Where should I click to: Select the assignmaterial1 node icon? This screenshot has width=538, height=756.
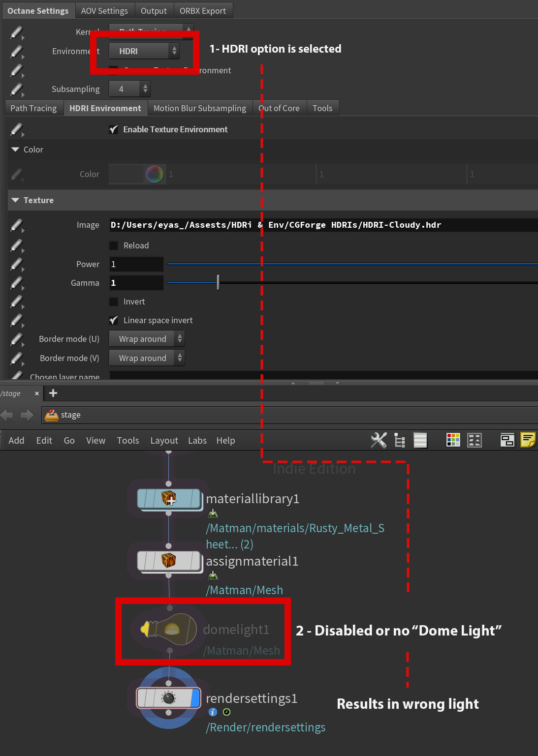[169, 561]
